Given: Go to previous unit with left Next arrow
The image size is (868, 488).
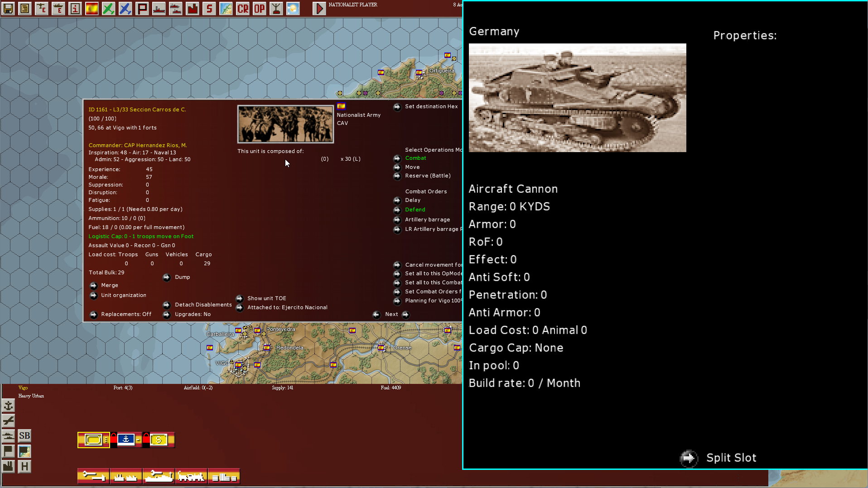Looking at the screenshot, I should [x=376, y=315].
